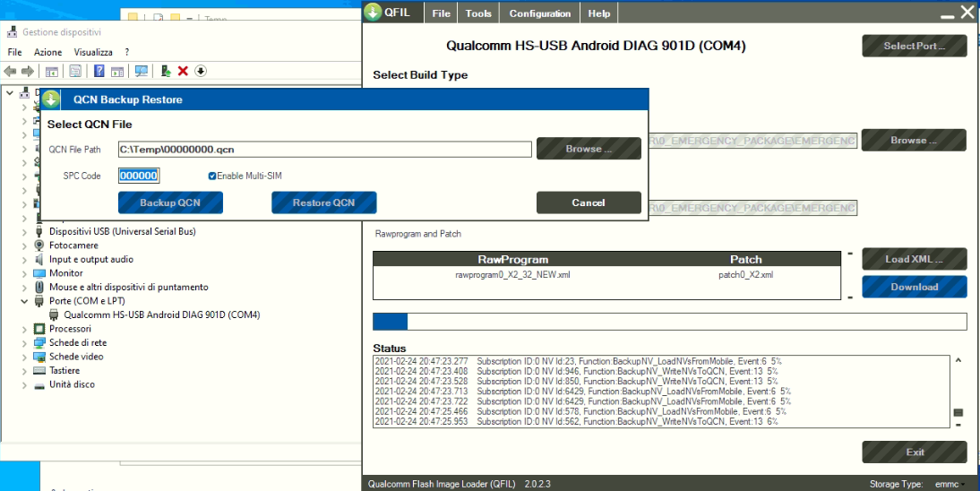Open QFIL Help menu
This screenshot has width=980, height=491.
tap(598, 13)
